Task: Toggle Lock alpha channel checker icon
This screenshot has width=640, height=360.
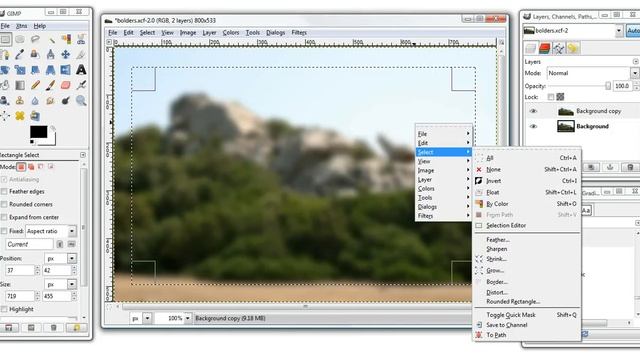Action: [x=560, y=97]
